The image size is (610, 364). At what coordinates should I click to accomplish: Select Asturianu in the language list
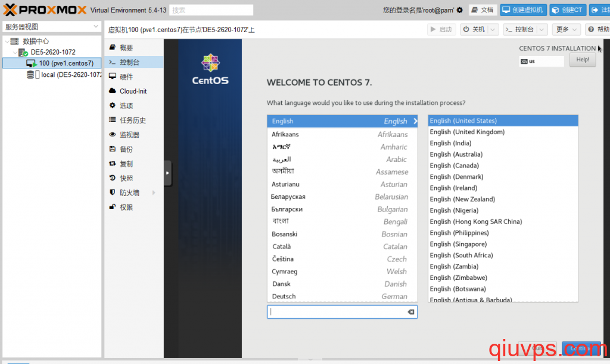point(343,184)
